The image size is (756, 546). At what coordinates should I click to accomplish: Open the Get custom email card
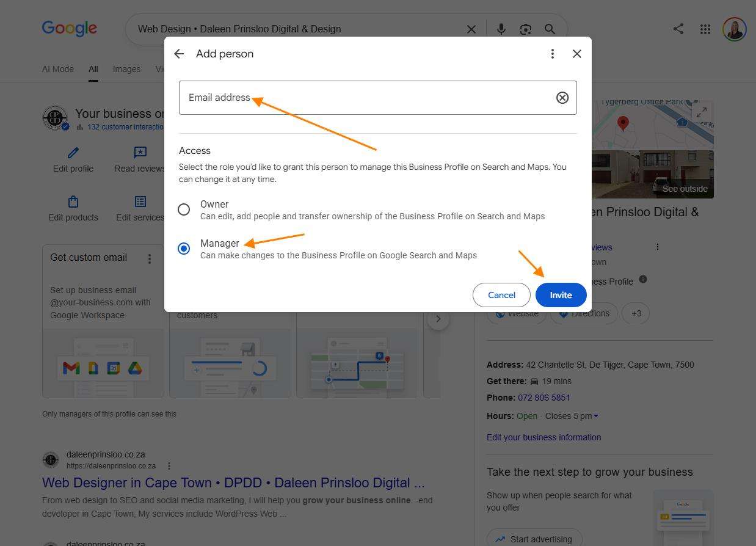[103, 321]
